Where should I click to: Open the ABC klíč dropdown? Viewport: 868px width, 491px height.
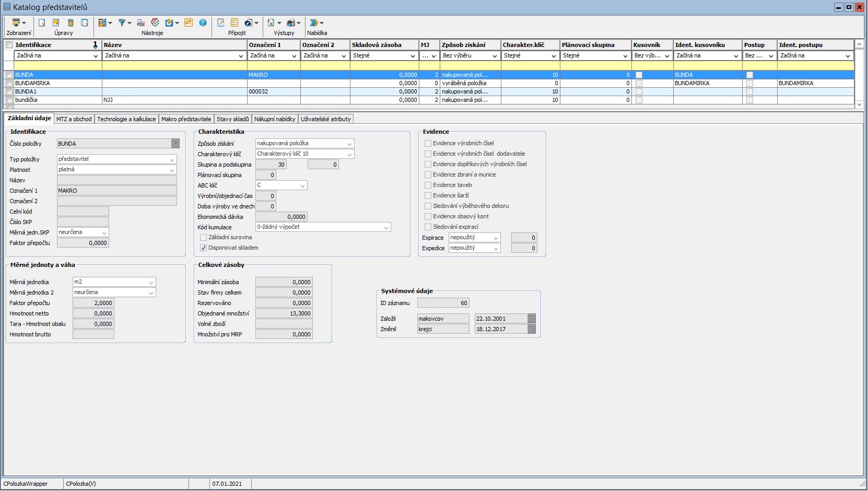tap(302, 185)
